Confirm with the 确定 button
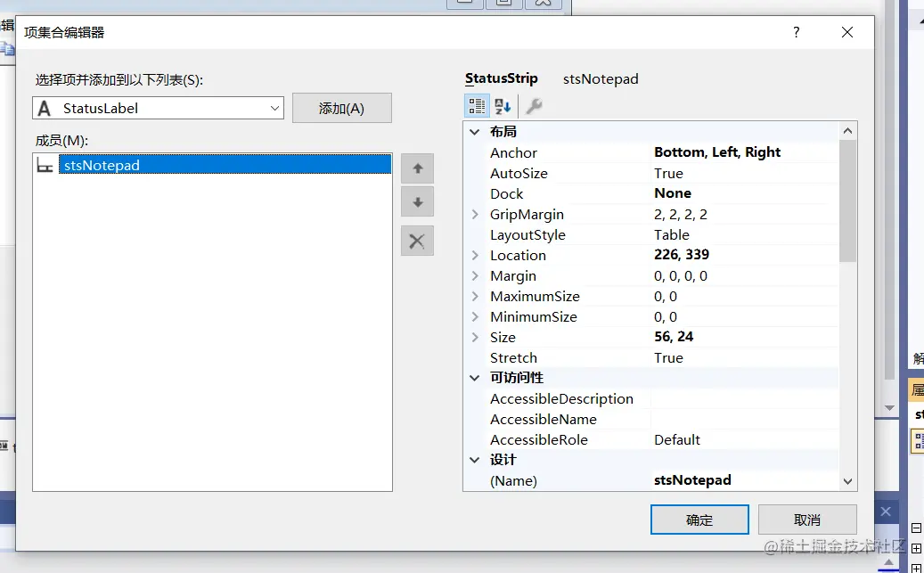The image size is (924, 573). click(699, 520)
